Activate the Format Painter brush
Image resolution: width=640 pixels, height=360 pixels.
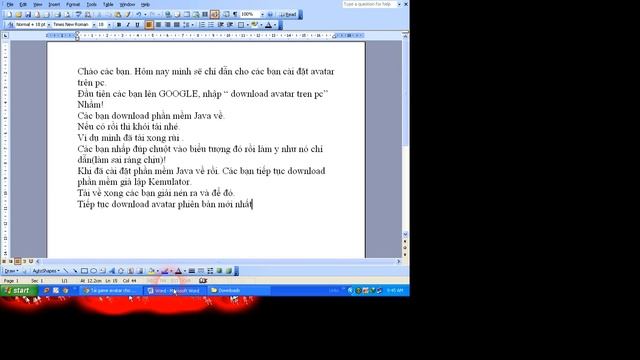tap(128, 14)
